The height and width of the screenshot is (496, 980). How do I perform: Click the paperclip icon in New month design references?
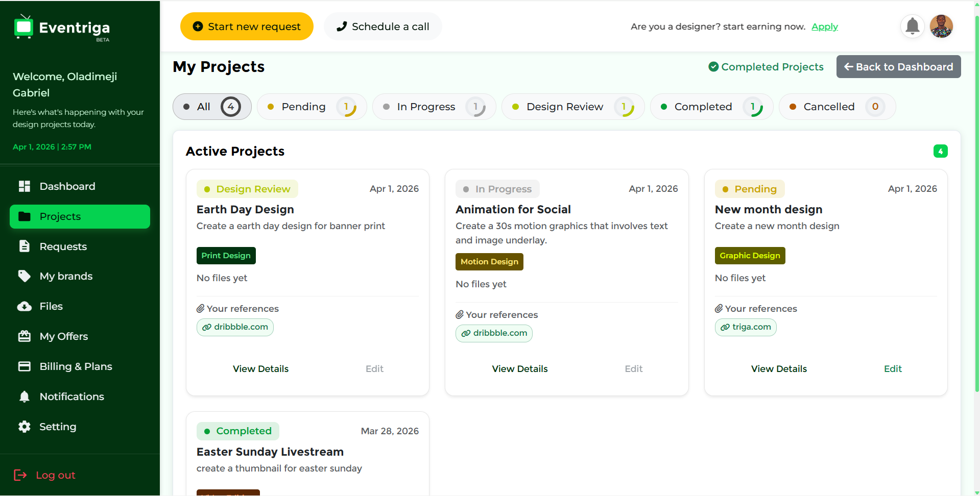(x=719, y=309)
